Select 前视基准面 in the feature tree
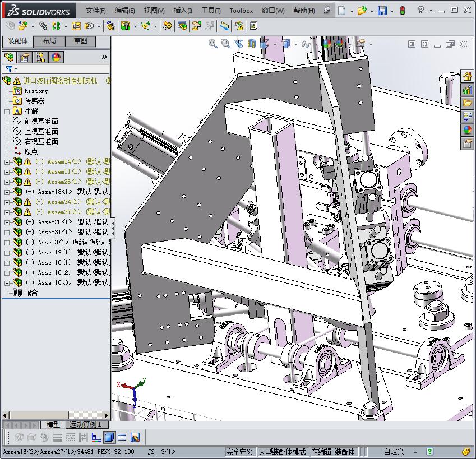476x459 pixels. coord(41,121)
